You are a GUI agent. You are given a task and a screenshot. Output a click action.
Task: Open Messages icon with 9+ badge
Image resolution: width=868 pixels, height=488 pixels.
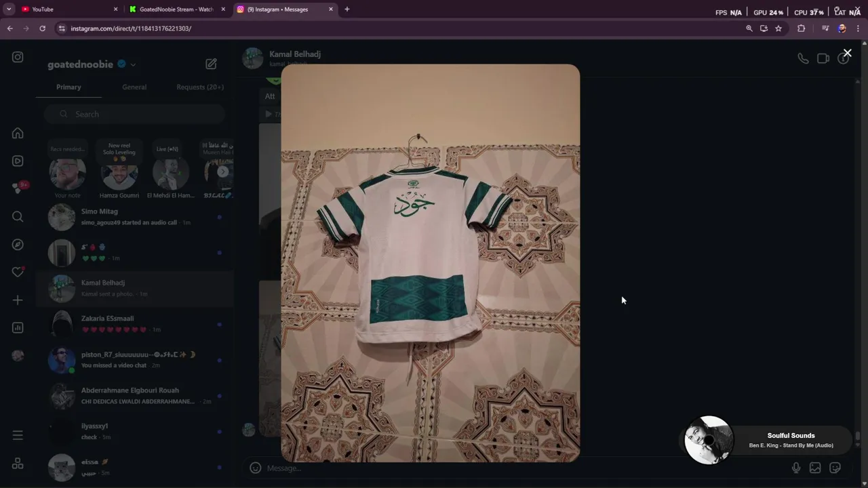[19, 188]
